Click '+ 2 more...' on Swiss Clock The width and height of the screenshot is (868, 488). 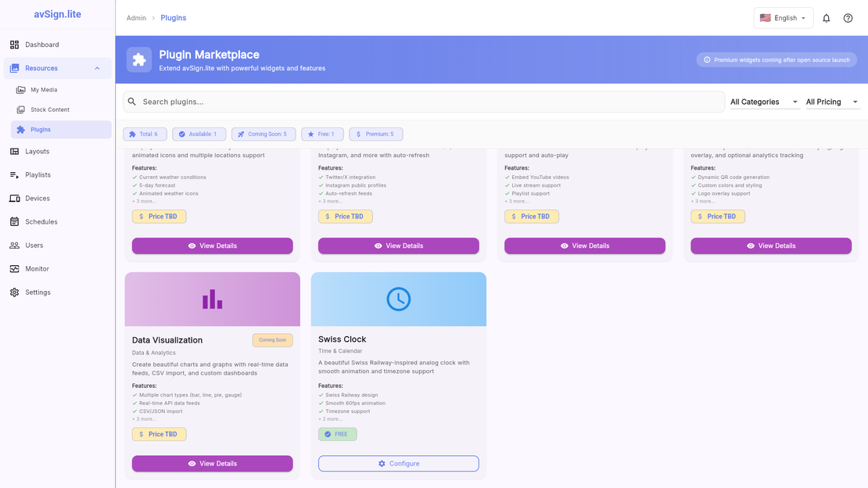click(331, 419)
